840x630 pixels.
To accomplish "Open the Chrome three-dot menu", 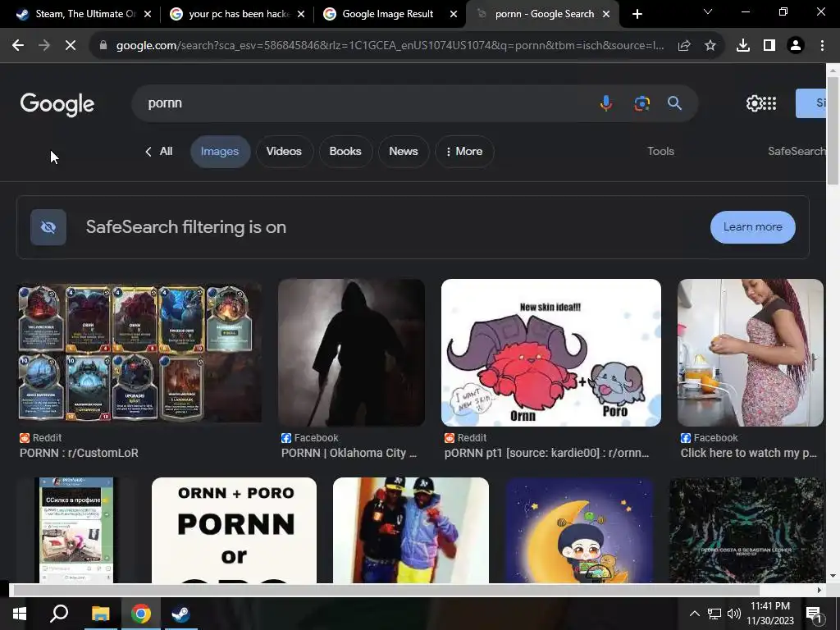I will click(822, 46).
